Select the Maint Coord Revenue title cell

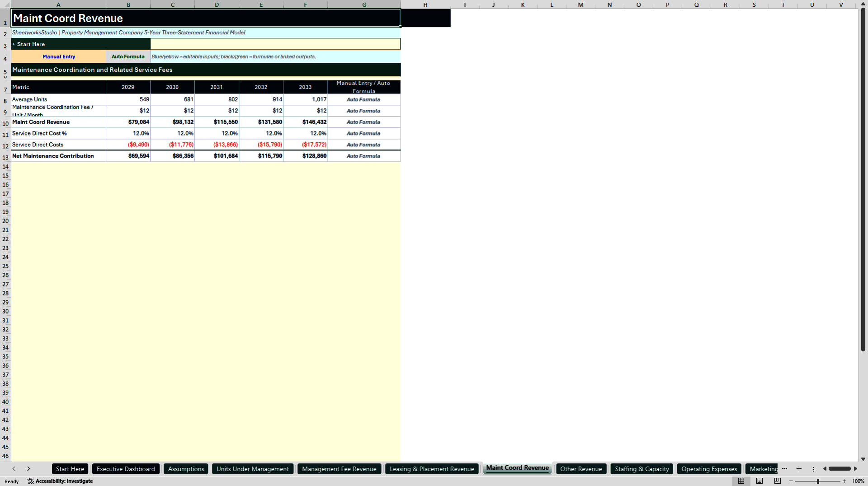[206, 18]
